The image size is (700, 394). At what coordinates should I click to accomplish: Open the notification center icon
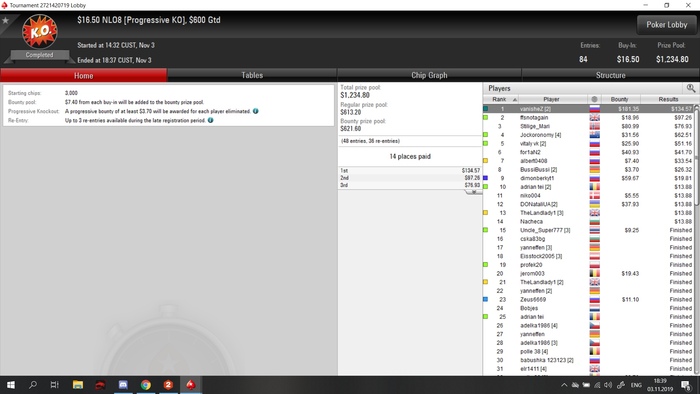pos(686,385)
